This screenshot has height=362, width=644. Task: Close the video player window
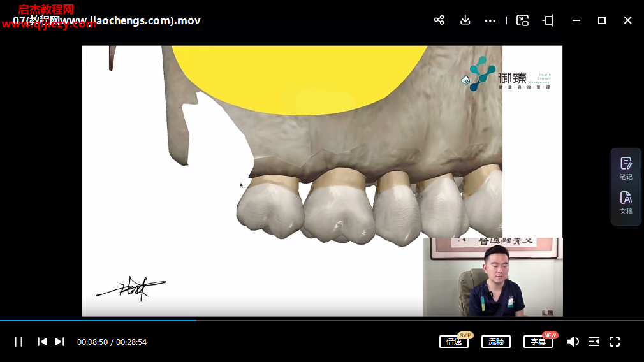[627, 20]
